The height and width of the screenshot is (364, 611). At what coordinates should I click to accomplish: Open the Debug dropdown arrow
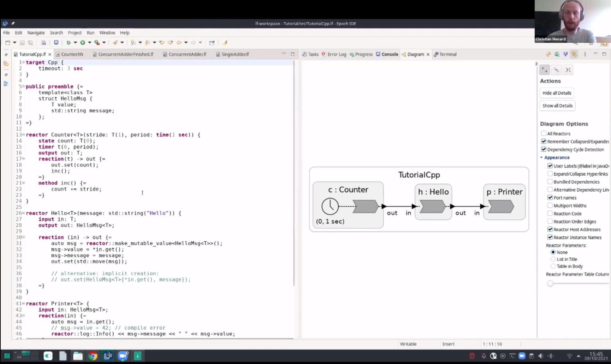point(75,43)
